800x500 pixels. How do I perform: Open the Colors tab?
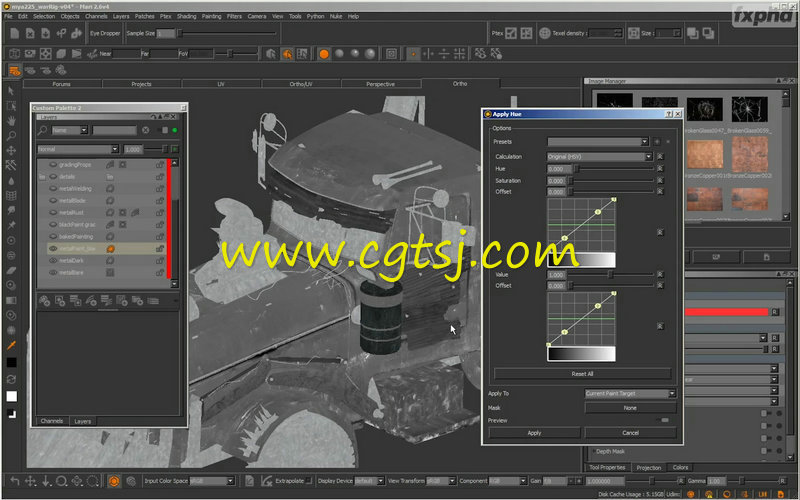(x=680, y=467)
